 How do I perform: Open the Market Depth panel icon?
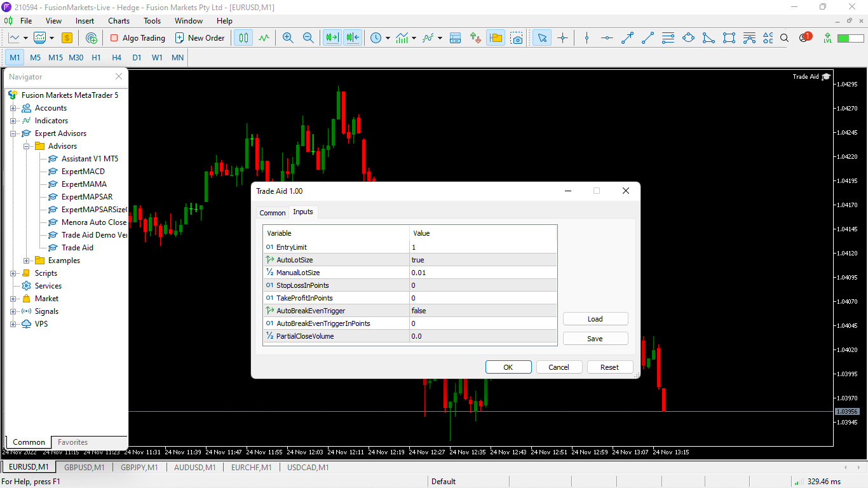coord(455,38)
